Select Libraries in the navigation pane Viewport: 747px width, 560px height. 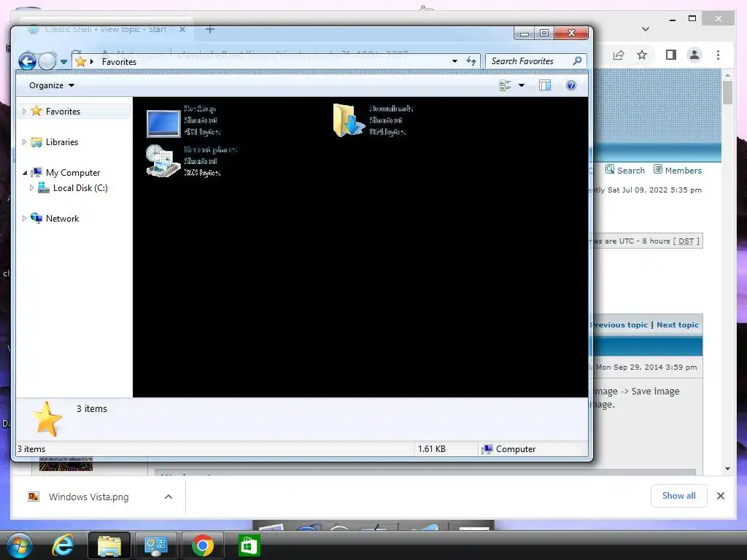click(x=62, y=142)
